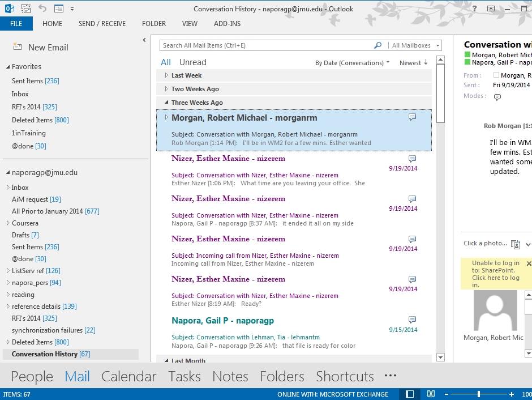Image resolution: width=532 pixels, height=400 pixels.
Task: Click the Undo arrow in quick access toolbar
Action: tap(42, 8)
